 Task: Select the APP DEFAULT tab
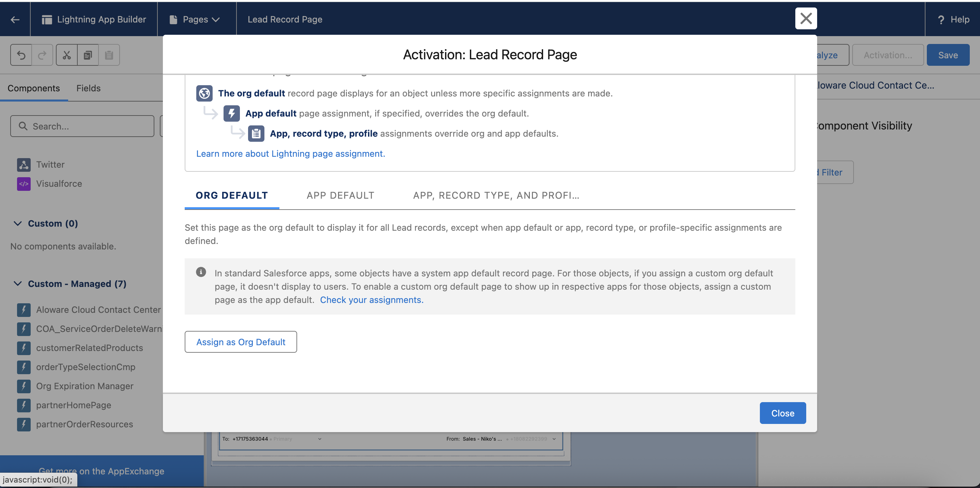[x=340, y=196]
